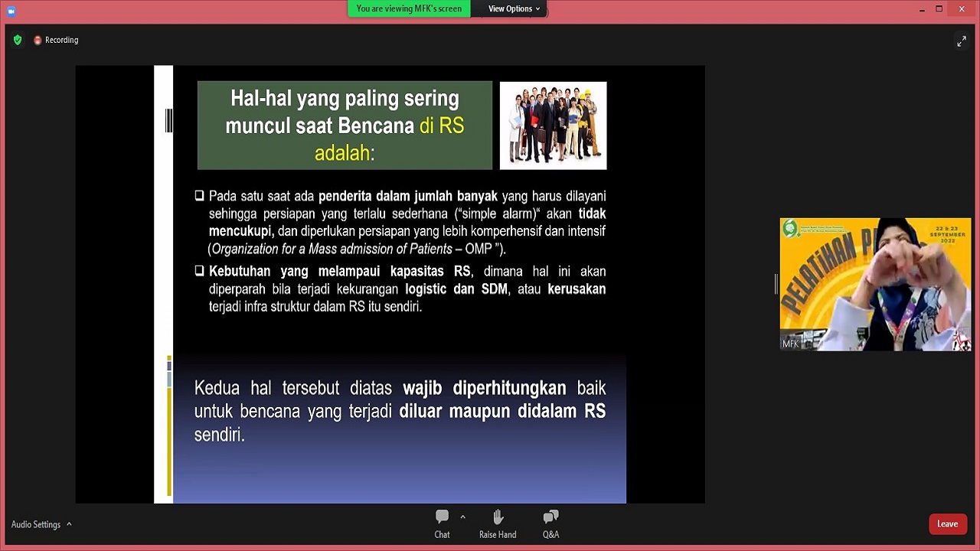The image size is (980, 551).
Task: Click the Raise Hand icon
Action: pos(498,524)
